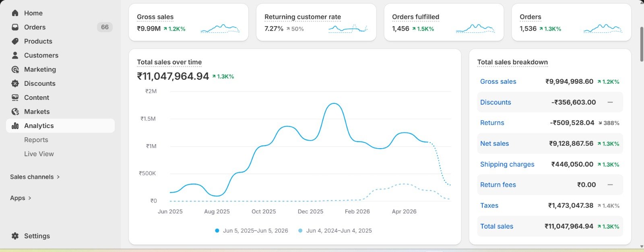The image size is (644, 252).
Task: Open the Total sales breakdown report title
Action: [x=512, y=62]
